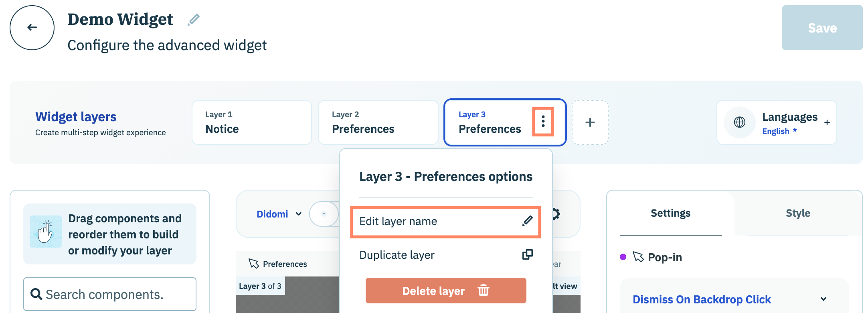Add a language with the plus icon
Screen dimensions: 868x313
[827, 123]
